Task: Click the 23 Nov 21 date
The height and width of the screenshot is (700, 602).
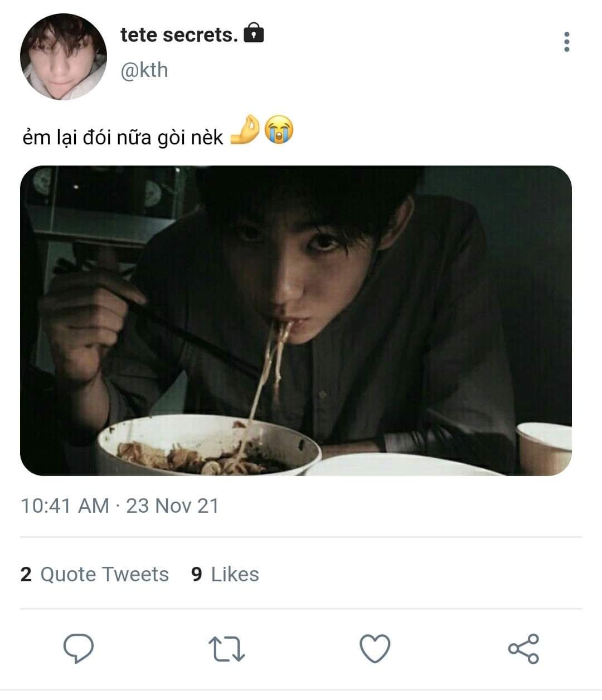Action: 172,505
